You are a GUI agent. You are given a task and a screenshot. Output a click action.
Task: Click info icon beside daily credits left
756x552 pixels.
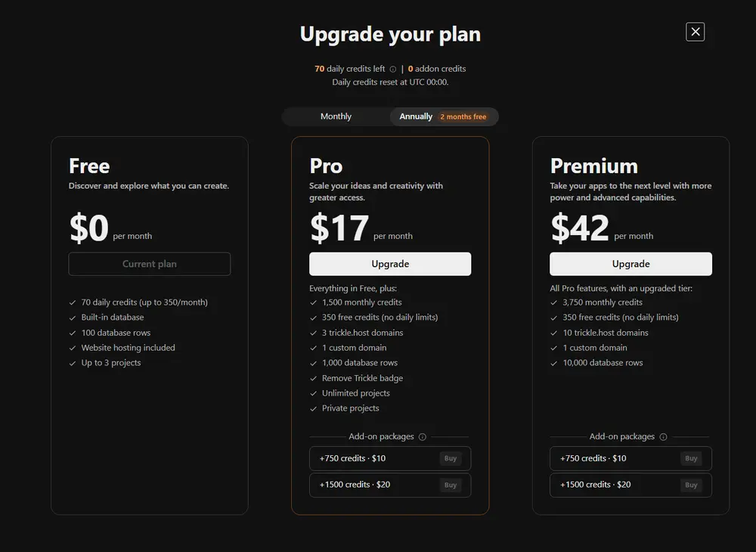[x=393, y=69]
